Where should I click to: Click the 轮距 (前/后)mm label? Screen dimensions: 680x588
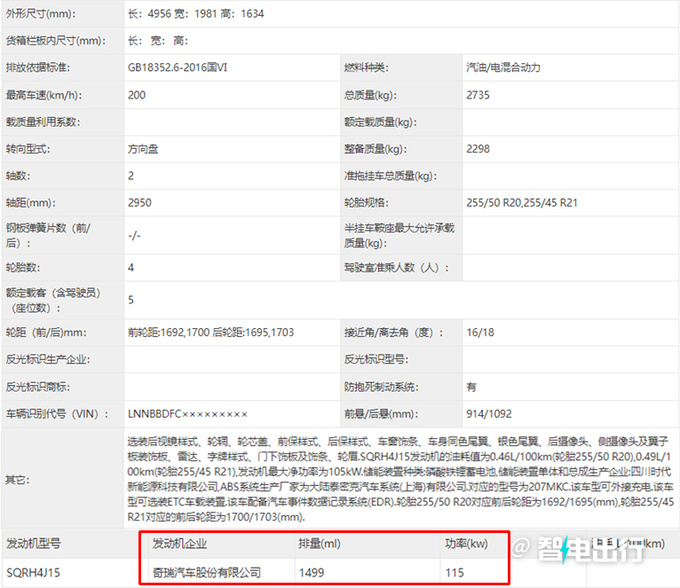pos(46,333)
